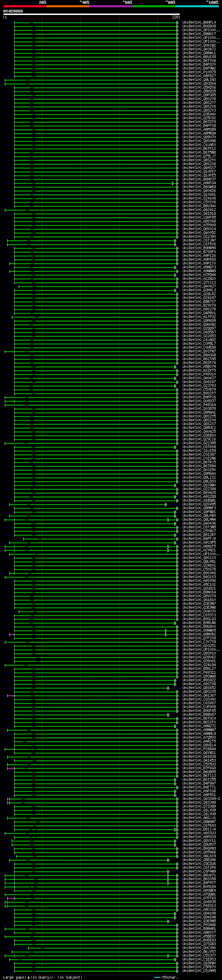Select the UniRef100_Q93ZK4 label
This screenshot has height=980, width=222.
click(x=199, y=84)
